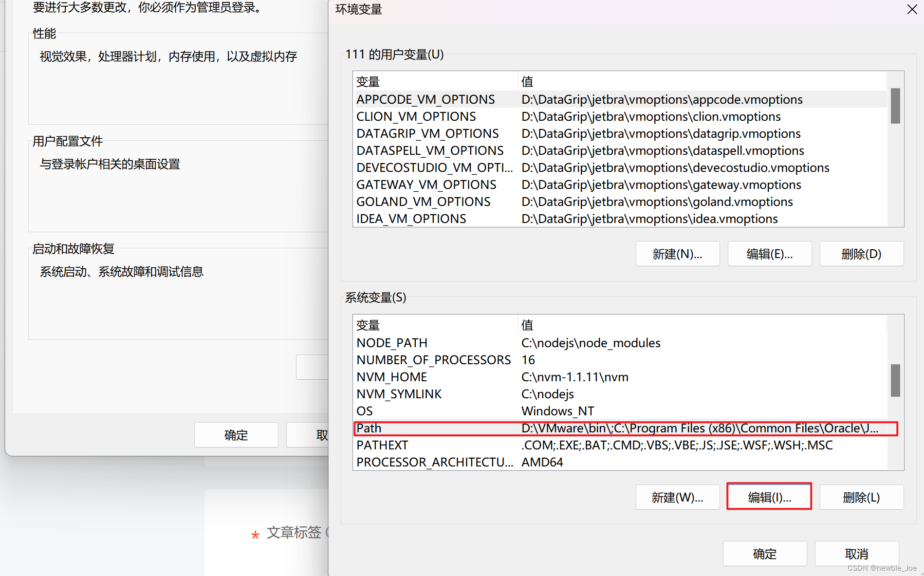
Task: Click 删除(D) to delete a user variable
Action: tap(861, 254)
